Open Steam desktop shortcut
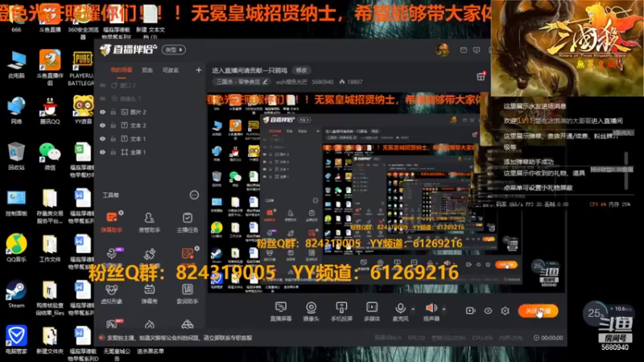 click(16, 294)
